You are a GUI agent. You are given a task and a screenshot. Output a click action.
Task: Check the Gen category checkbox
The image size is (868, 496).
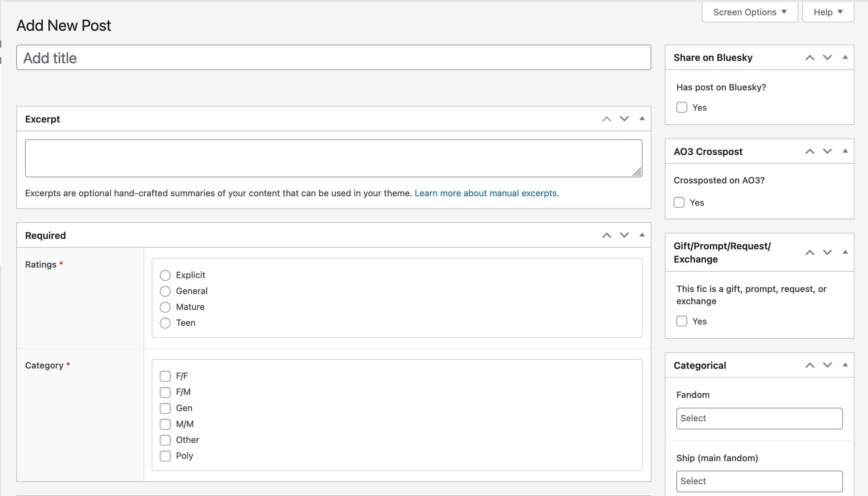(165, 408)
